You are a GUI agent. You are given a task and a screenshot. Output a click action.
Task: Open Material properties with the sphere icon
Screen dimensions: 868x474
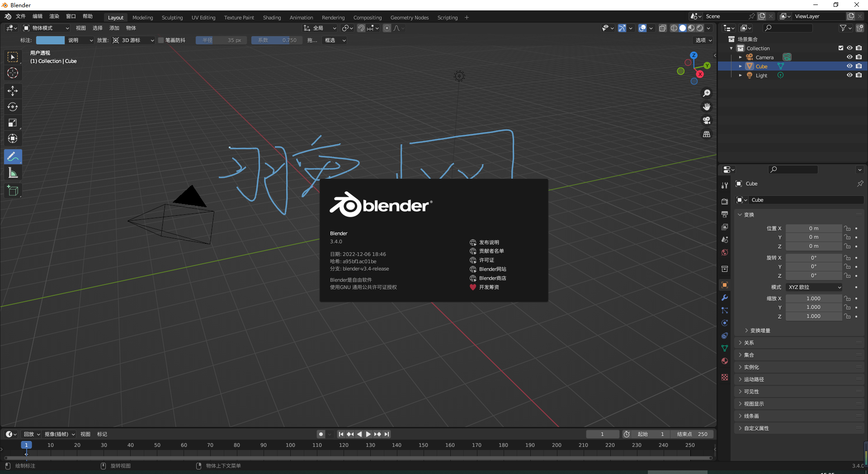pyautogui.click(x=724, y=361)
